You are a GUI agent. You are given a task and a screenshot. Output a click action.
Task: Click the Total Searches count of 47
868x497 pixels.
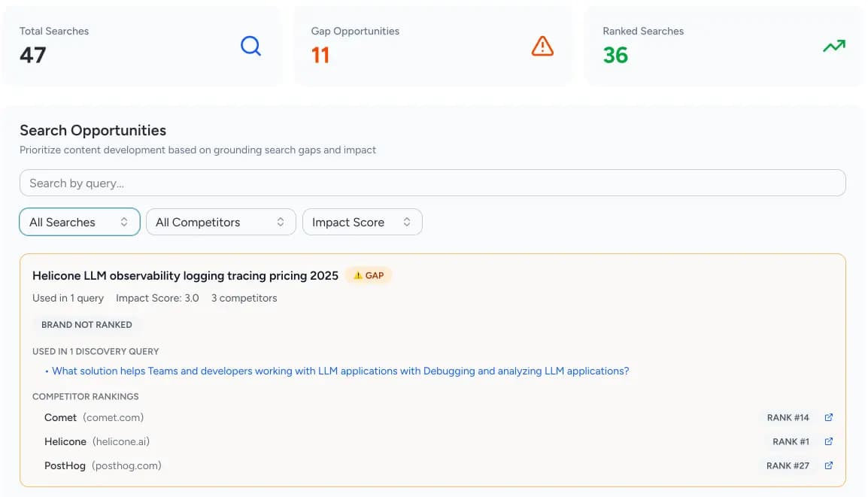pyautogui.click(x=31, y=54)
